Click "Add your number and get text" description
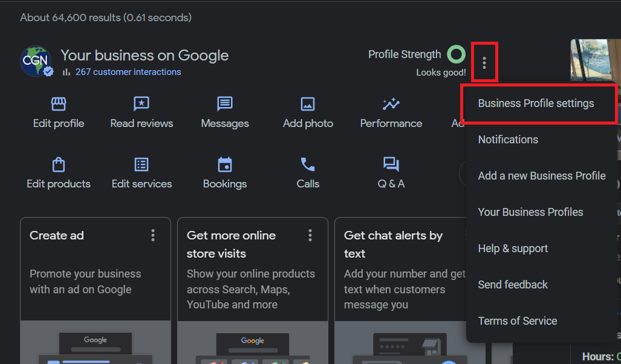621x364 pixels. click(x=405, y=289)
